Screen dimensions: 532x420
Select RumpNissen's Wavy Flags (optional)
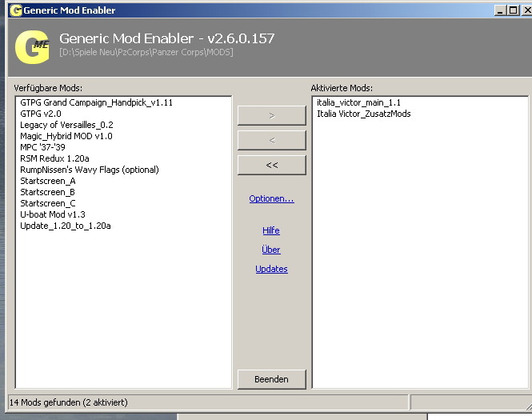pos(90,170)
